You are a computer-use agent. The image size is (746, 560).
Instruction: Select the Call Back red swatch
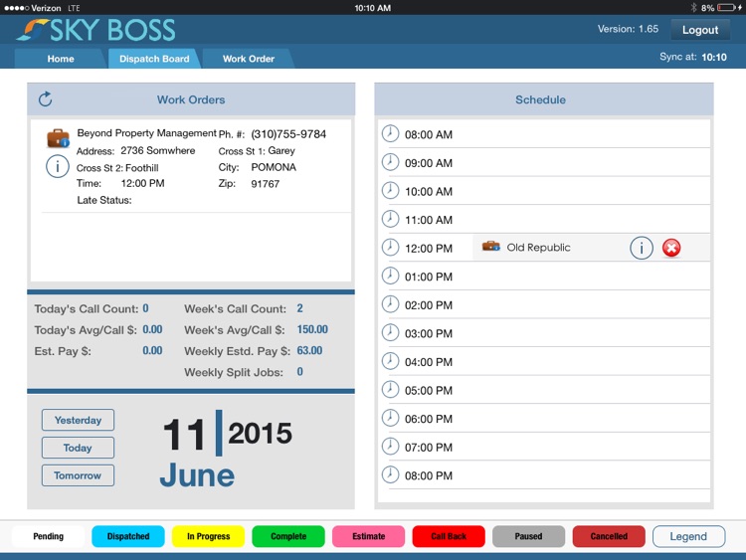coord(449,536)
